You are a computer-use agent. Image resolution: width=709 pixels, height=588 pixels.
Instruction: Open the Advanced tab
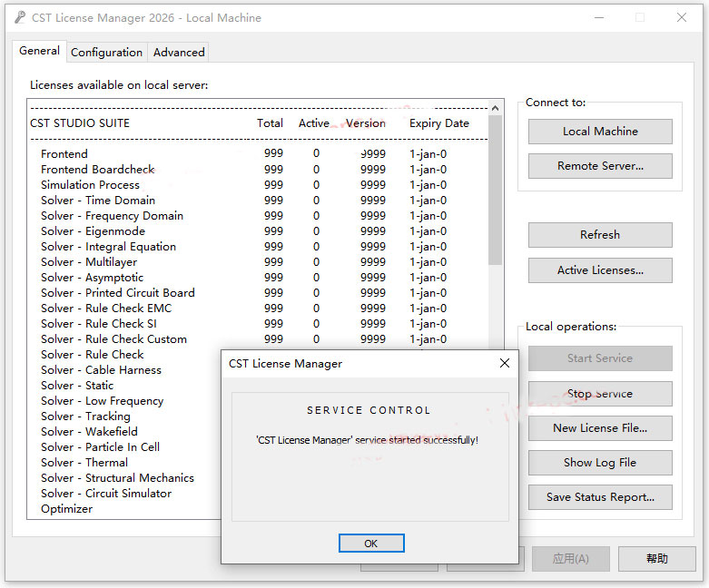tap(179, 53)
